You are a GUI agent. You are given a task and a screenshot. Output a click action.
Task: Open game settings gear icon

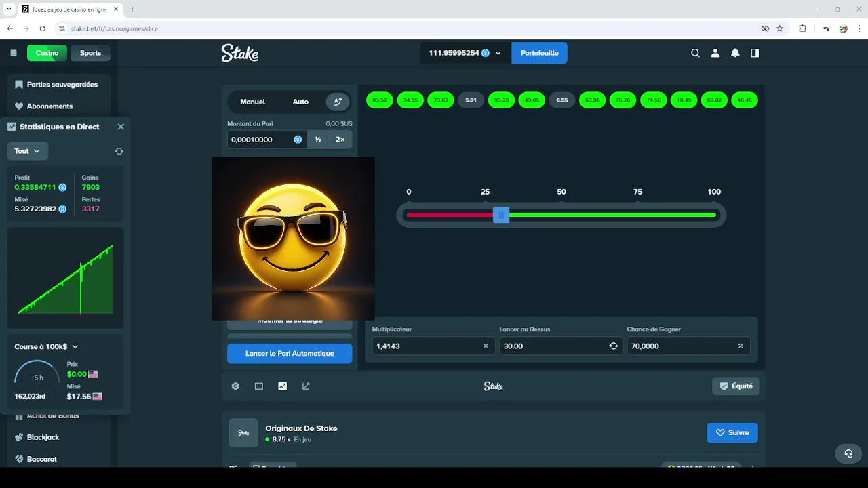[x=235, y=386]
